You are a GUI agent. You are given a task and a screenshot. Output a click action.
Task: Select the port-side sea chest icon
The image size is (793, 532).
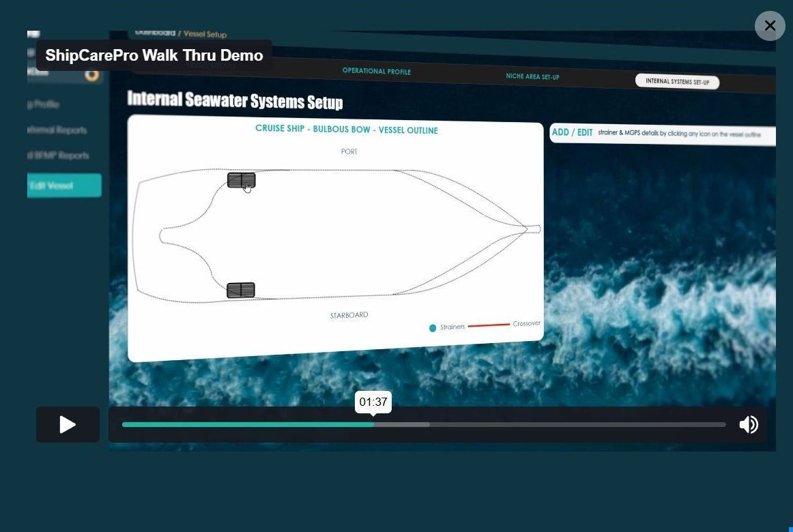pyautogui.click(x=241, y=180)
